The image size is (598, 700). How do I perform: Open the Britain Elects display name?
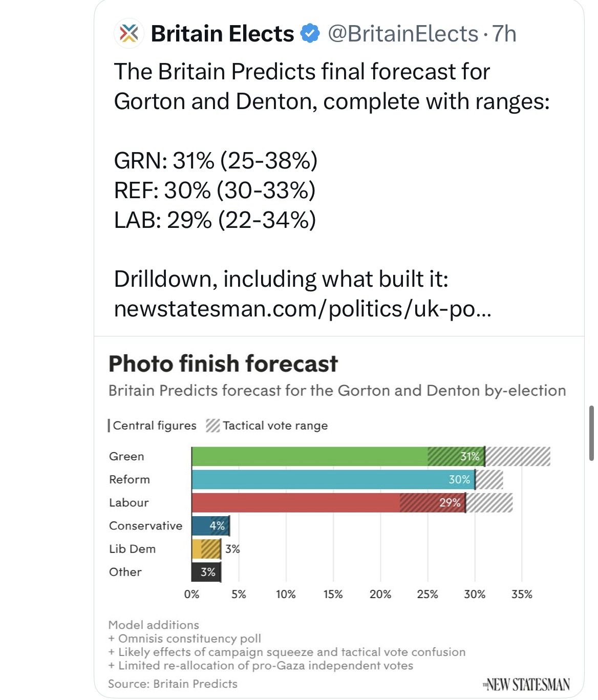pos(222,34)
